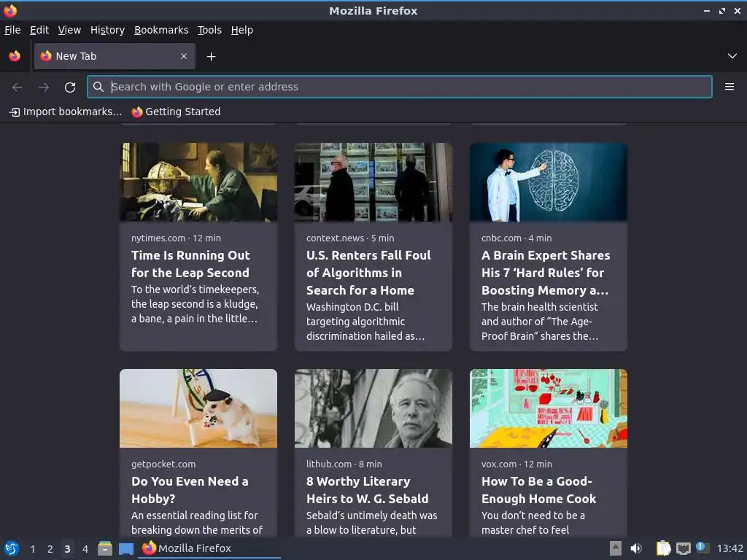Read Do You Even Need a Hobby?
Viewport: 747px width, 560px height.
pyautogui.click(x=190, y=490)
